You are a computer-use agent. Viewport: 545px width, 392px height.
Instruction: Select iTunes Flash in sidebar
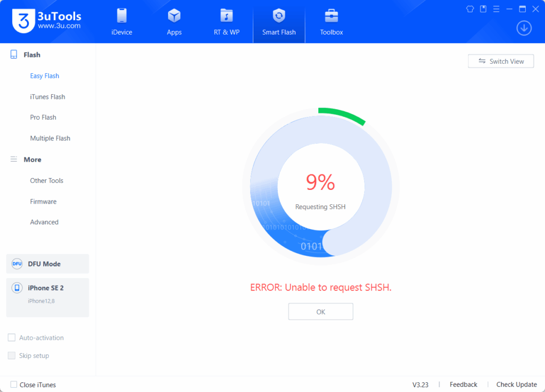pyautogui.click(x=47, y=96)
